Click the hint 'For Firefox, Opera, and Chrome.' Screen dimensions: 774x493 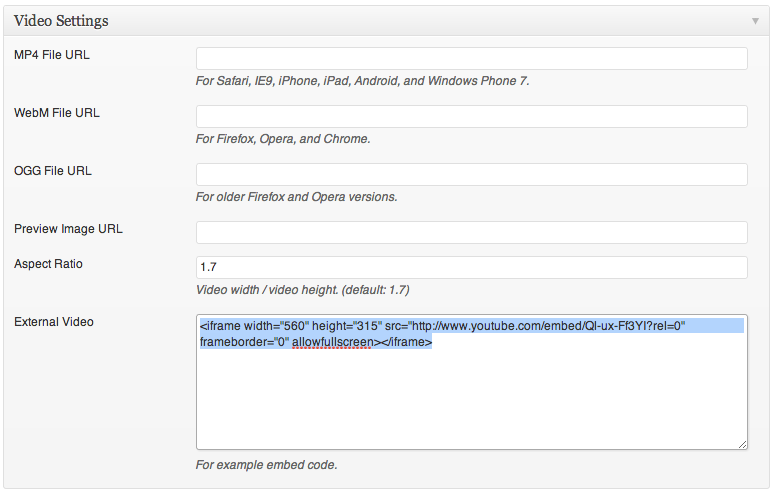click(x=283, y=139)
